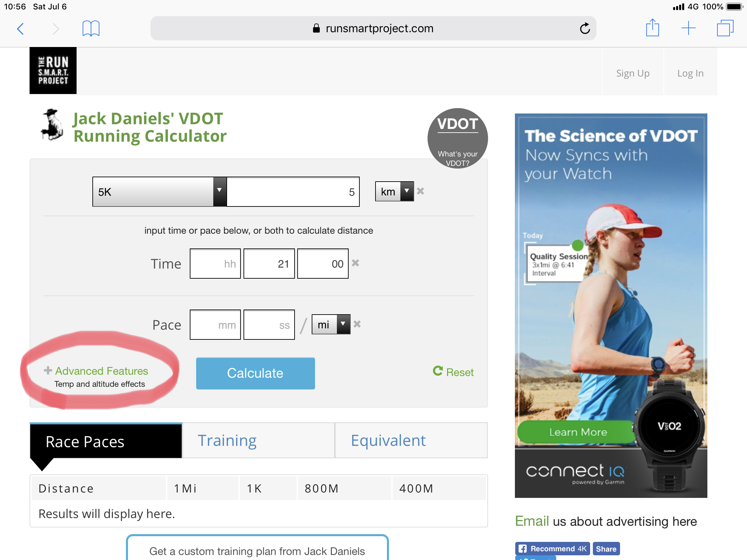Click the VDOT "What's your VDOT?" badge
This screenshot has width=747, height=560.
457,138
